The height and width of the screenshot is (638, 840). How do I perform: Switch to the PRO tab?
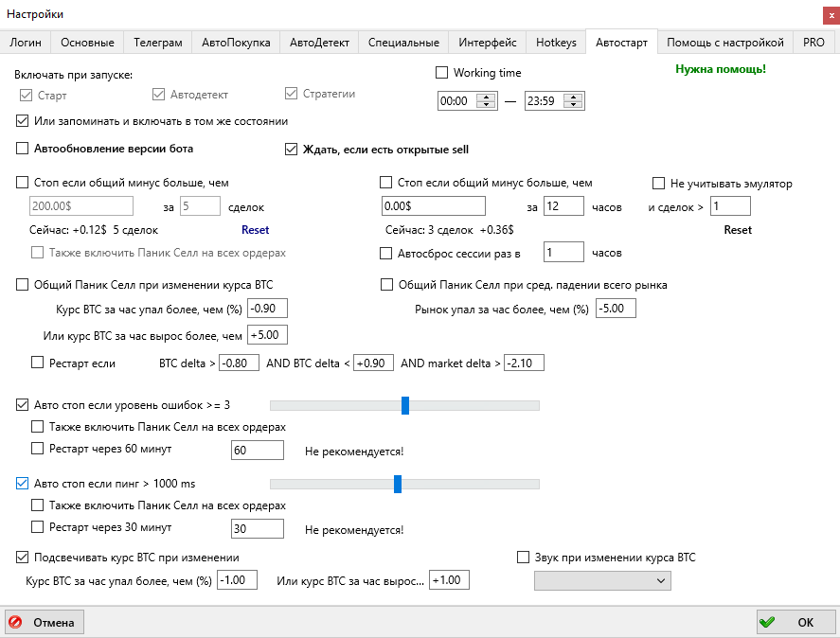coord(813,43)
